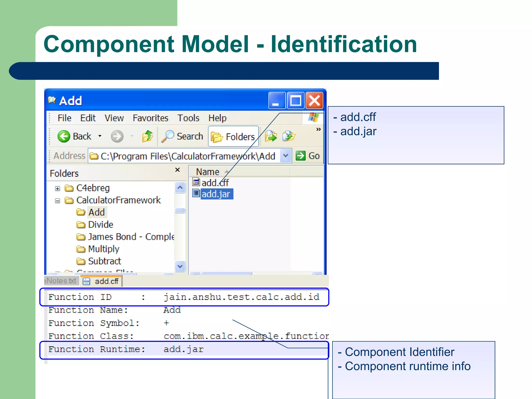This screenshot has width=532, height=399.
Task: Click the Go button
Action: point(308,156)
